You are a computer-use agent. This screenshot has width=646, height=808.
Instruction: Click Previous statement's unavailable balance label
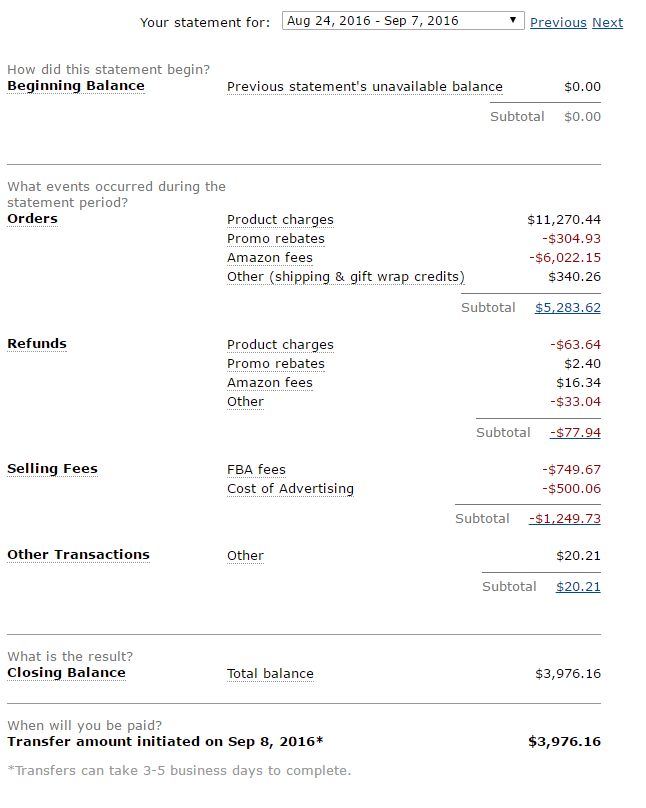point(364,87)
